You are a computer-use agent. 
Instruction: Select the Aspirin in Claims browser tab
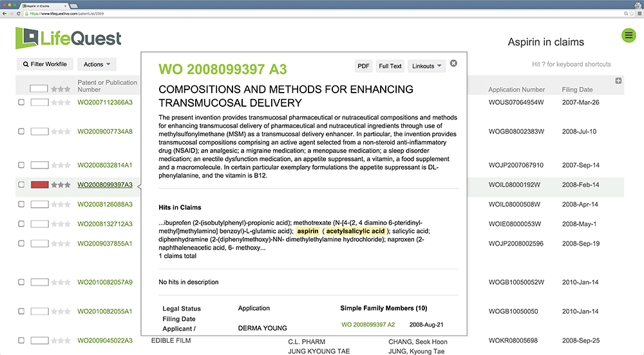(44, 6)
